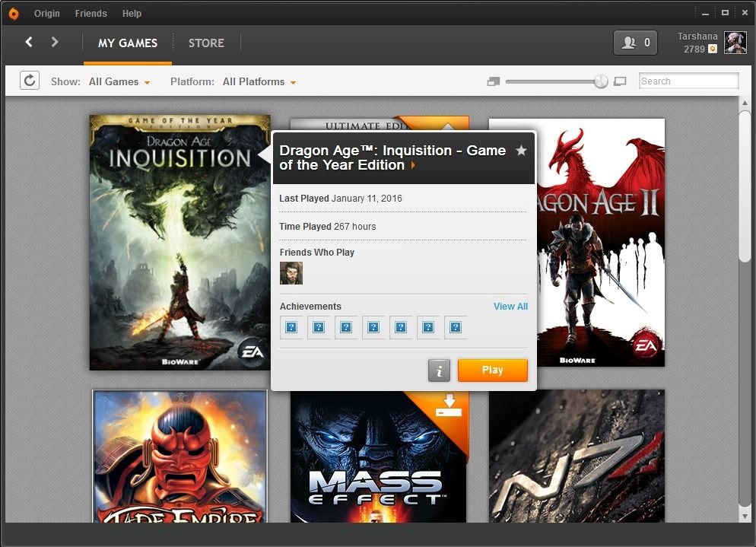Click Tarshana's profile avatar
756x547 pixels.
coord(735,43)
